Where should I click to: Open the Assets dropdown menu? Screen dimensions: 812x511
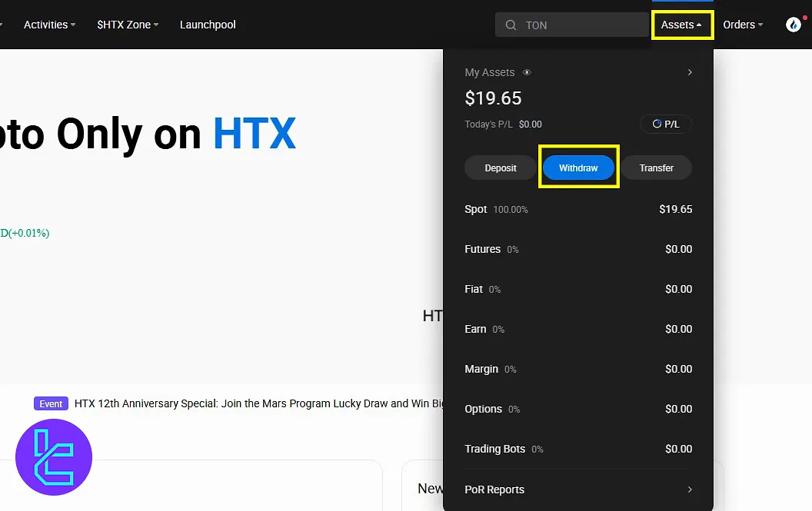pyautogui.click(x=681, y=25)
